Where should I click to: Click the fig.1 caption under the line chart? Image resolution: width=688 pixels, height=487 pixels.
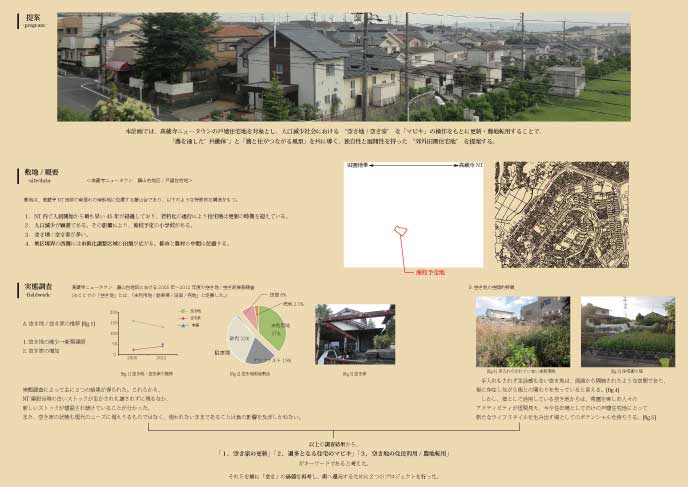147,374
